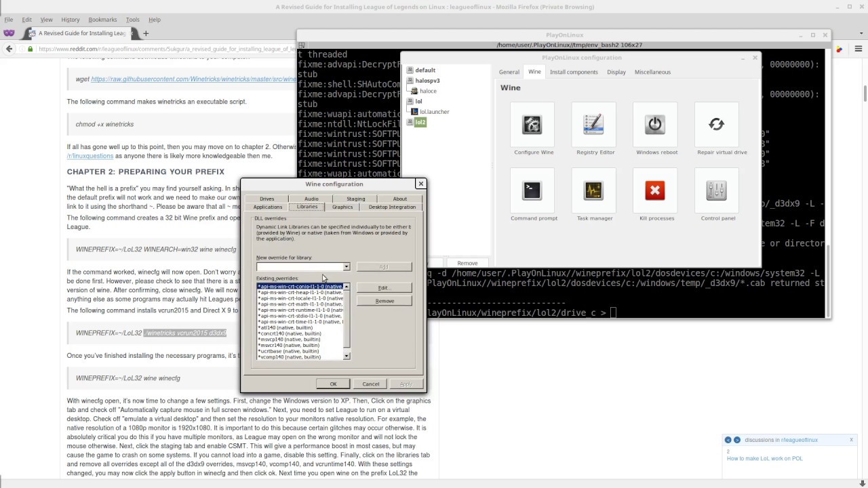Viewport: 868px width, 488px height.
Task: Click Remove button in Wine configuration
Action: tap(384, 301)
